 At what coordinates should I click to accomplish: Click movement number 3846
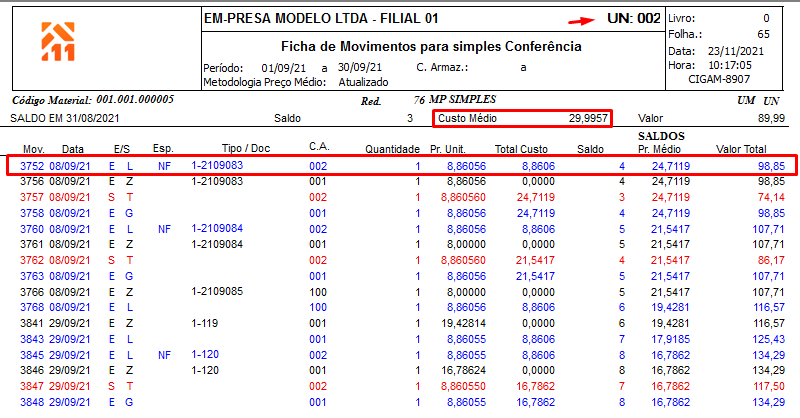[x=32, y=370]
